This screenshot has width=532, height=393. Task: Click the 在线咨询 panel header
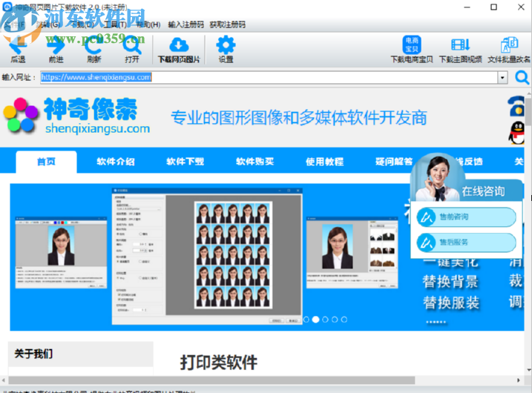(483, 191)
